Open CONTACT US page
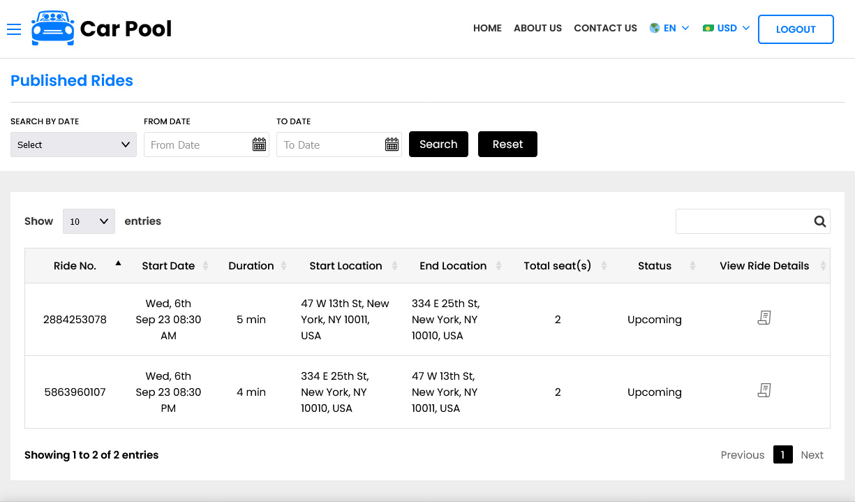Image resolution: width=855 pixels, height=504 pixels. point(605,29)
